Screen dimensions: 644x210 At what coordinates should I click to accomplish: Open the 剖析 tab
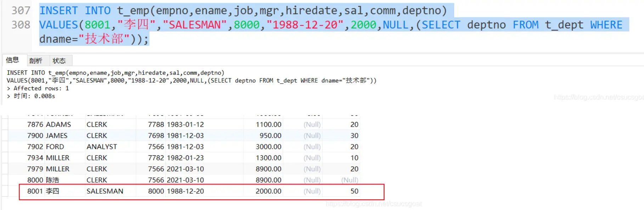pos(36,61)
